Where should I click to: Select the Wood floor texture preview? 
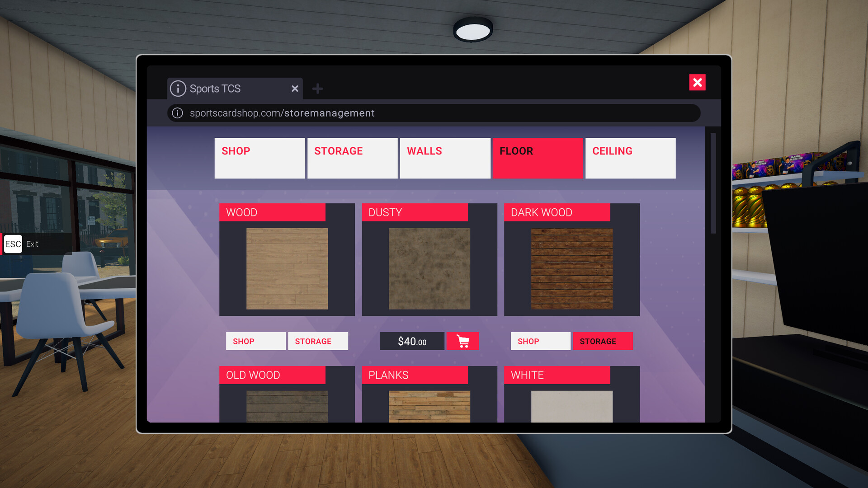pos(287,269)
